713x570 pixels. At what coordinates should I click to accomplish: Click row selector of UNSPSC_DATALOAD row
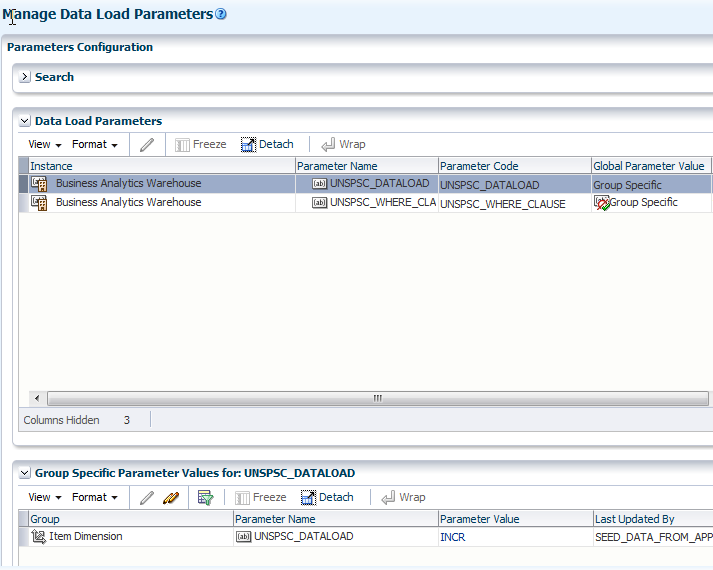click(x=24, y=184)
